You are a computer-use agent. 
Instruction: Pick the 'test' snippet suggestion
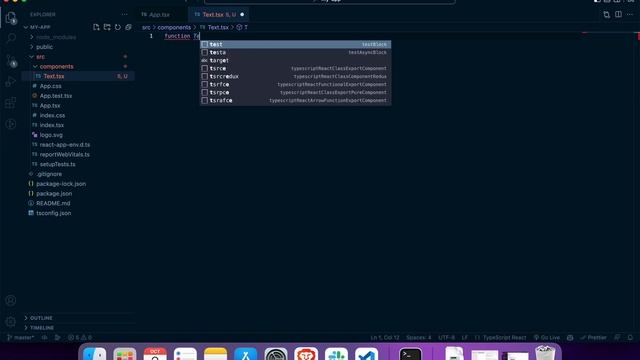click(x=296, y=44)
